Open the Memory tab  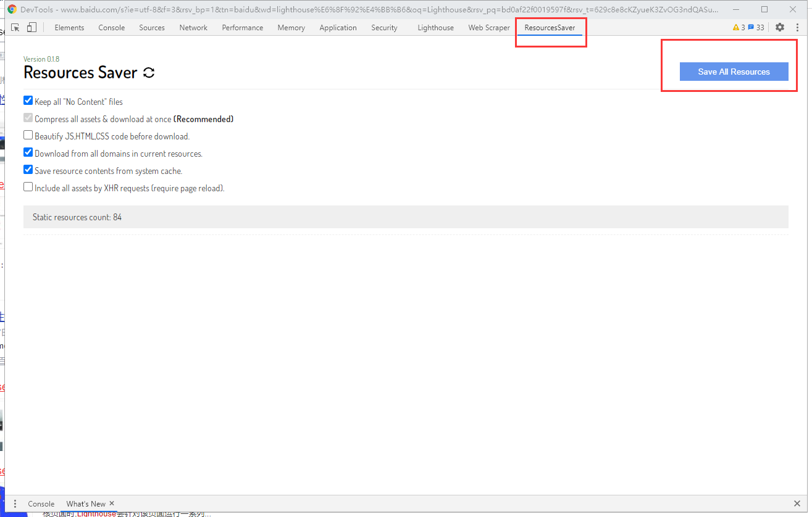pos(291,28)
